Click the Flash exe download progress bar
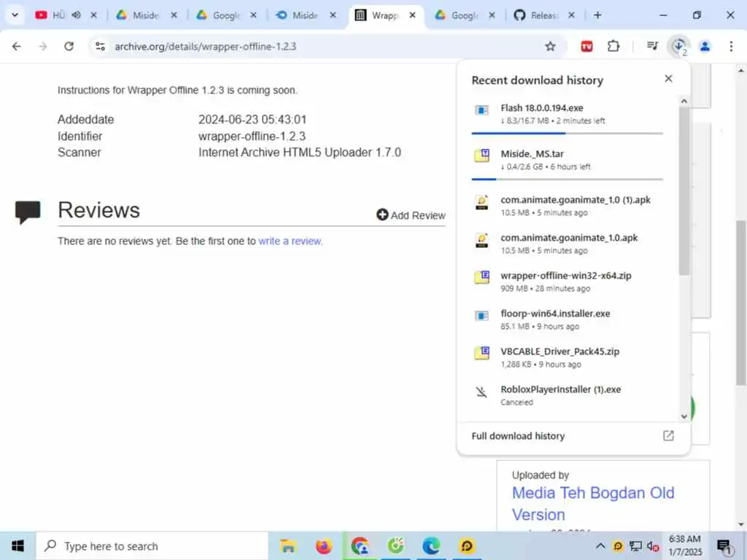Screen dimensions: 747x560 [567, 133]
